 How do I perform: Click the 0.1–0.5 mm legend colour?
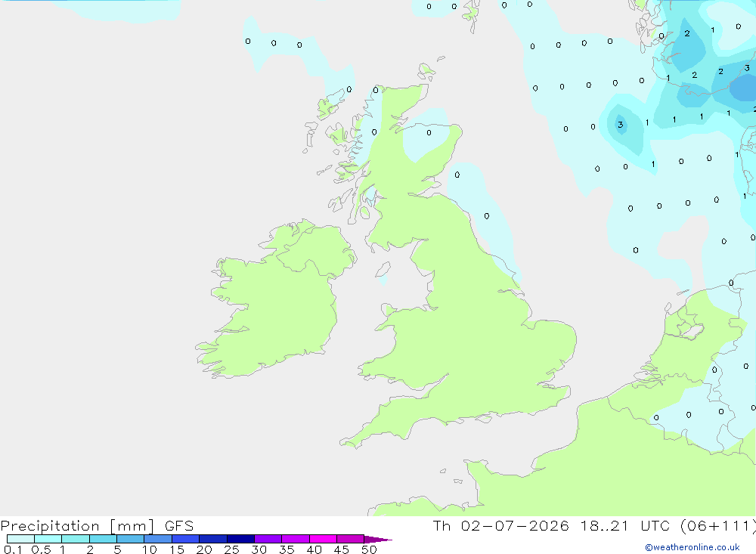coord(20,539)
